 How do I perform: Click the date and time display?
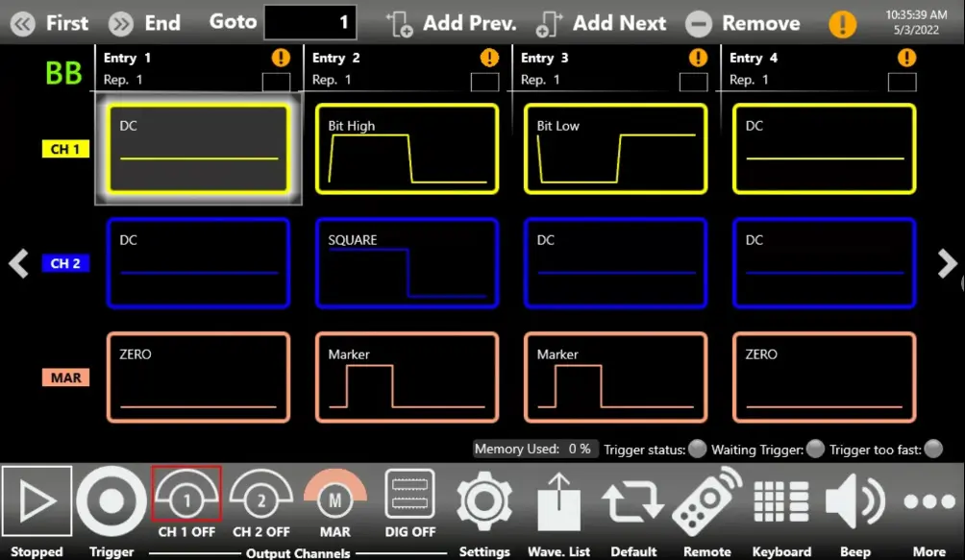[916, 22]
